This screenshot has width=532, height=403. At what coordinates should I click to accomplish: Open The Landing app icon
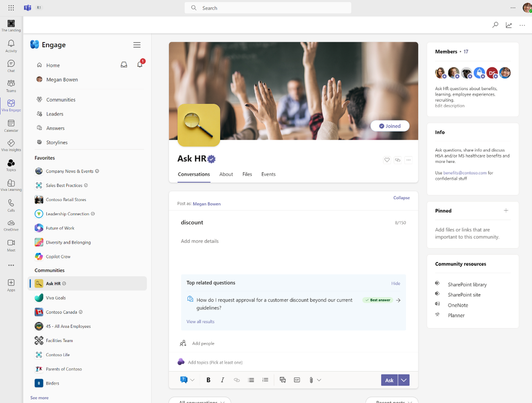(x=11, y=26)
